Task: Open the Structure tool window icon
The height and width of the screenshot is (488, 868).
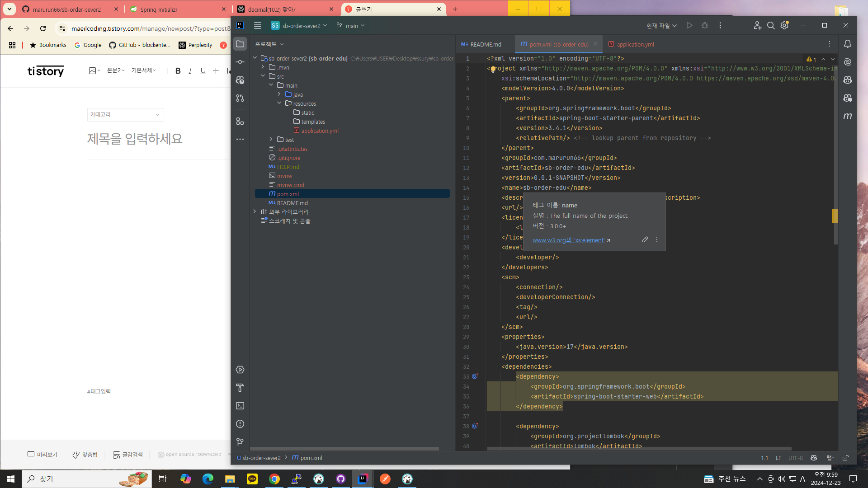Action: point(240,121)
